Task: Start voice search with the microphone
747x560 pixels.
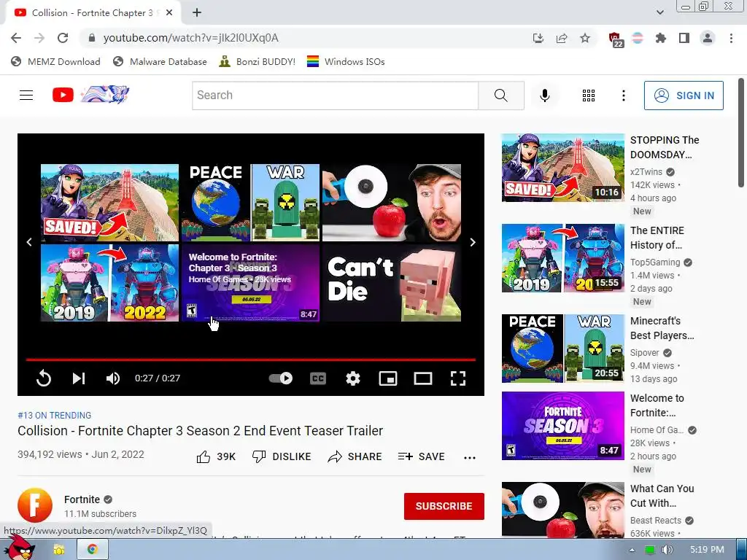Action: click(544, 96)
